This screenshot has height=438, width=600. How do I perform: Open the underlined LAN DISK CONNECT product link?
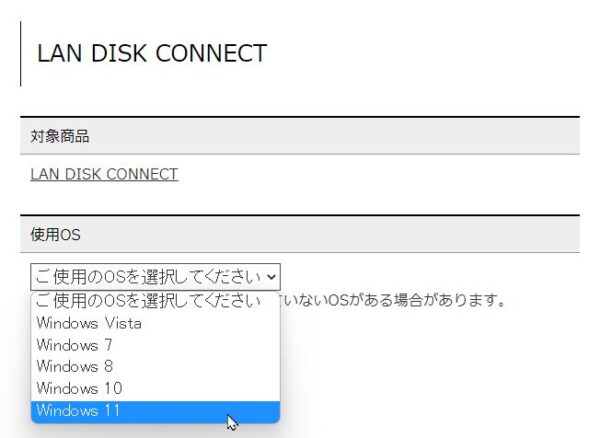104,174
